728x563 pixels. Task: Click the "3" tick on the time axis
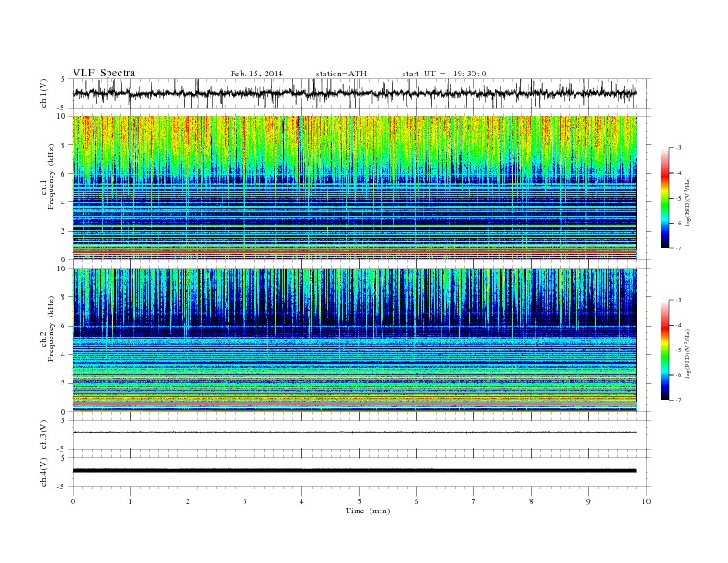click(245, 501)
